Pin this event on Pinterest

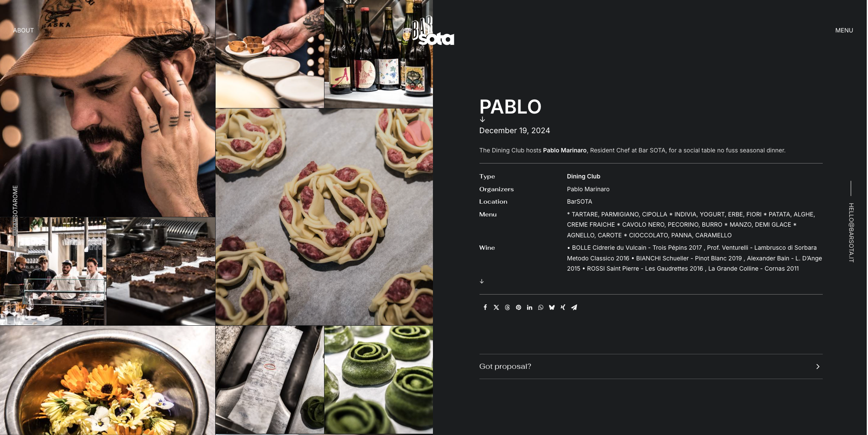(518, 307)
